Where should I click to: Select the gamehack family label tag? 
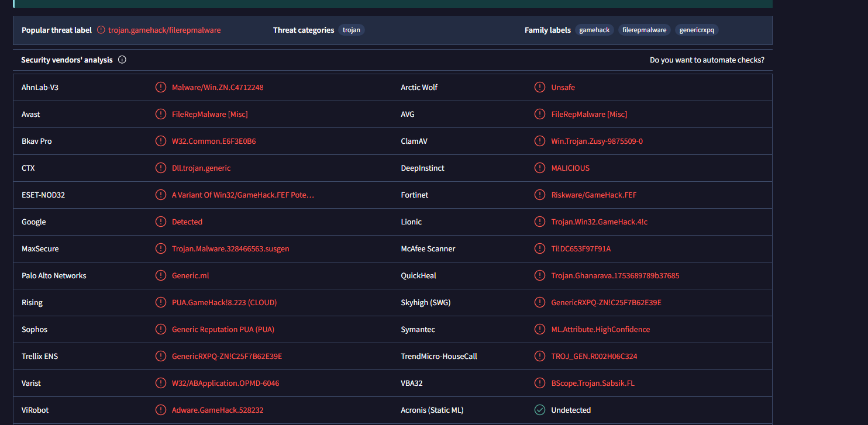point(594,30)
